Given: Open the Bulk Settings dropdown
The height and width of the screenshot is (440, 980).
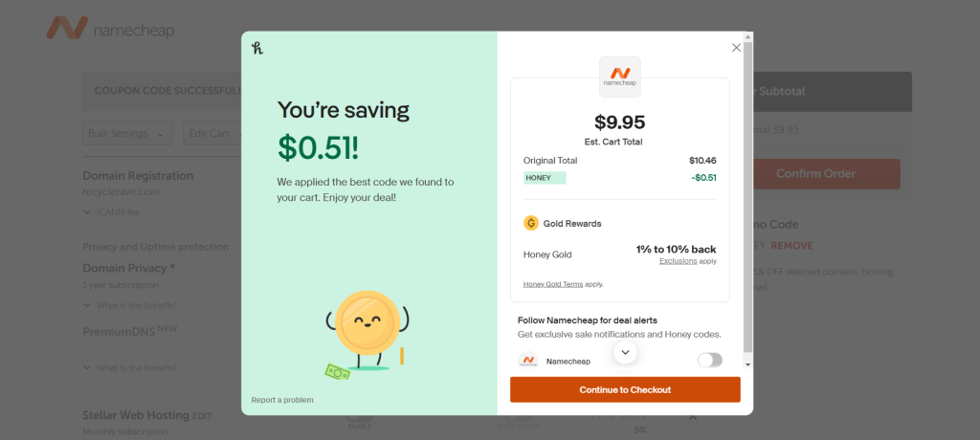Looking at the screenshot, I should pos(127,133).
